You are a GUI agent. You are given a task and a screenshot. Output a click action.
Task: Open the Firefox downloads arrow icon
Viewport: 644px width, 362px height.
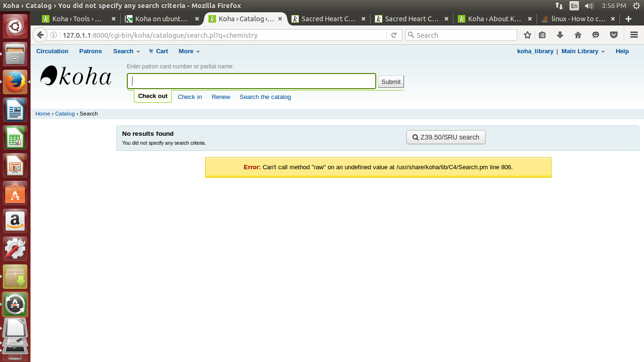pos(560,35)
